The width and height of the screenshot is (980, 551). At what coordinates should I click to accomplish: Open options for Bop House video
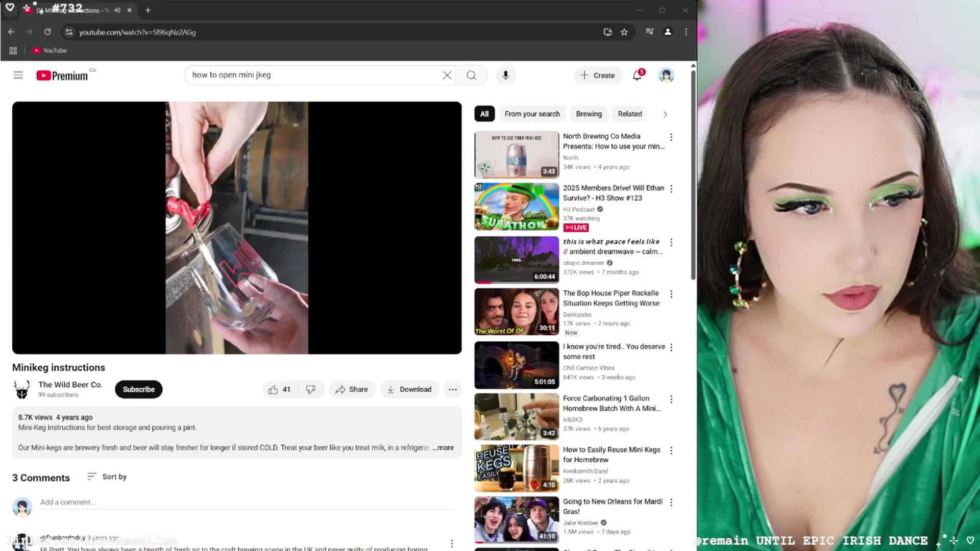(671, 294)
